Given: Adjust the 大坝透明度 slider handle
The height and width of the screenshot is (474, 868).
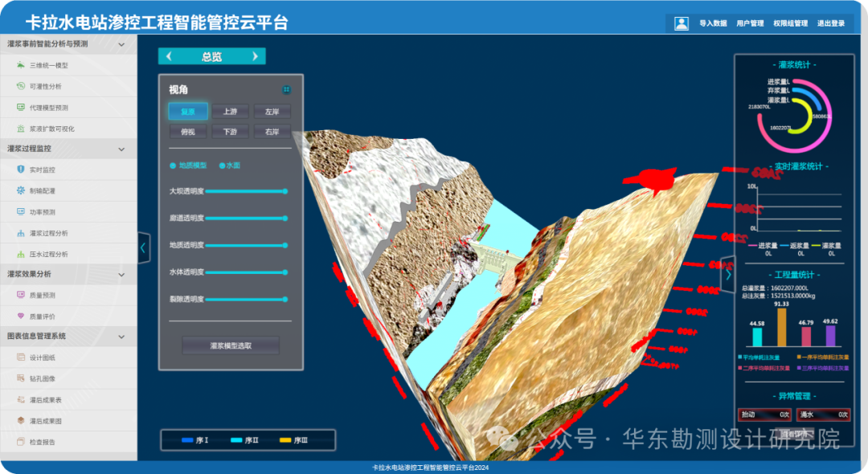Looking at the screenshot, I should click(285, 191).
